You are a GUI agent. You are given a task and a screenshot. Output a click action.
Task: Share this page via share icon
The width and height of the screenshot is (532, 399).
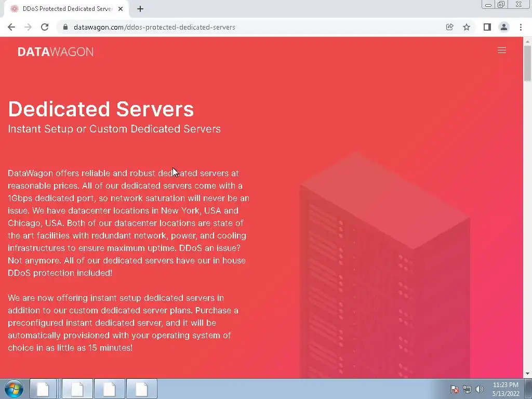pyautogui.click(x=449, y=27)
